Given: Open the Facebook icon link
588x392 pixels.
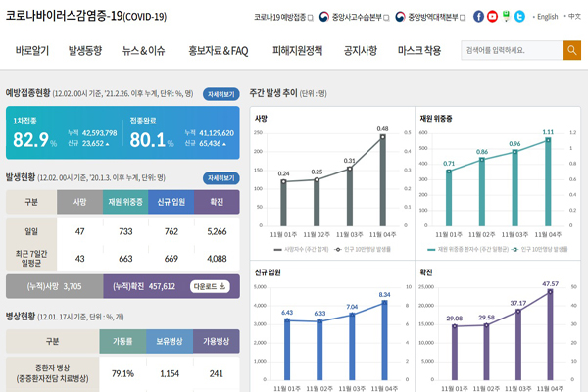Looking at the screenshot, I should (478, 16).
